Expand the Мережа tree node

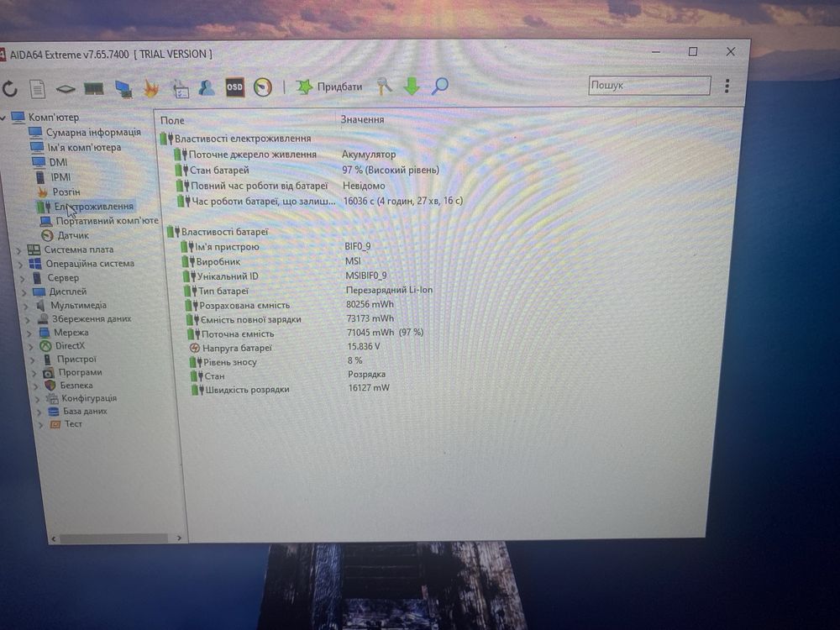[29, 333]
